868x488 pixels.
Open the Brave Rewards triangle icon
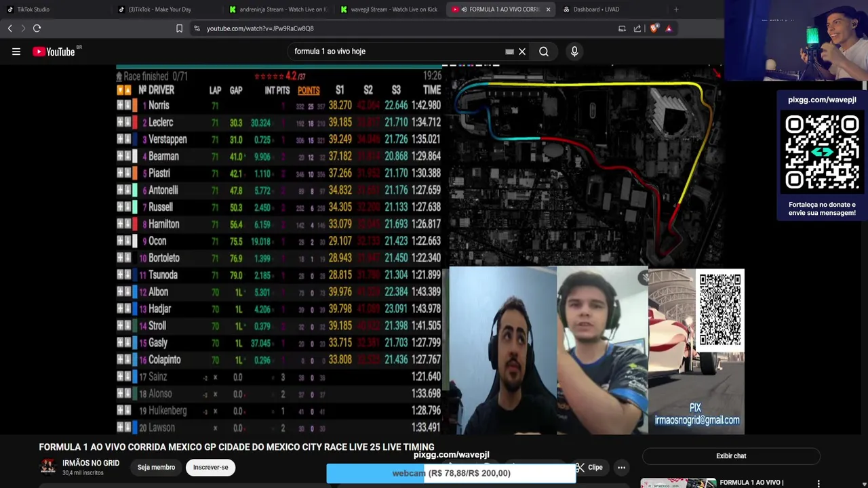click(669, 28)
